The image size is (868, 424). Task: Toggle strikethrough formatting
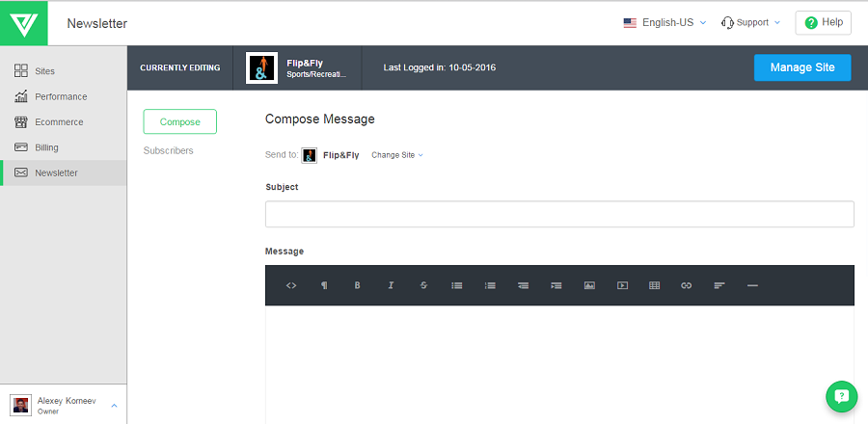424,285
